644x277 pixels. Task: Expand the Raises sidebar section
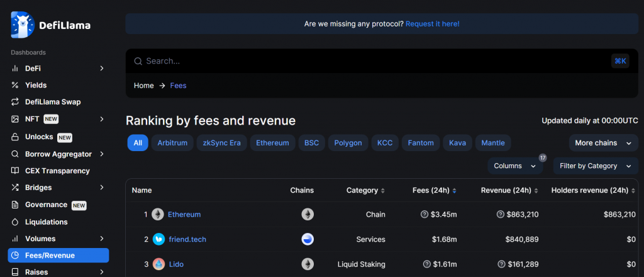(x=102, y=272)
